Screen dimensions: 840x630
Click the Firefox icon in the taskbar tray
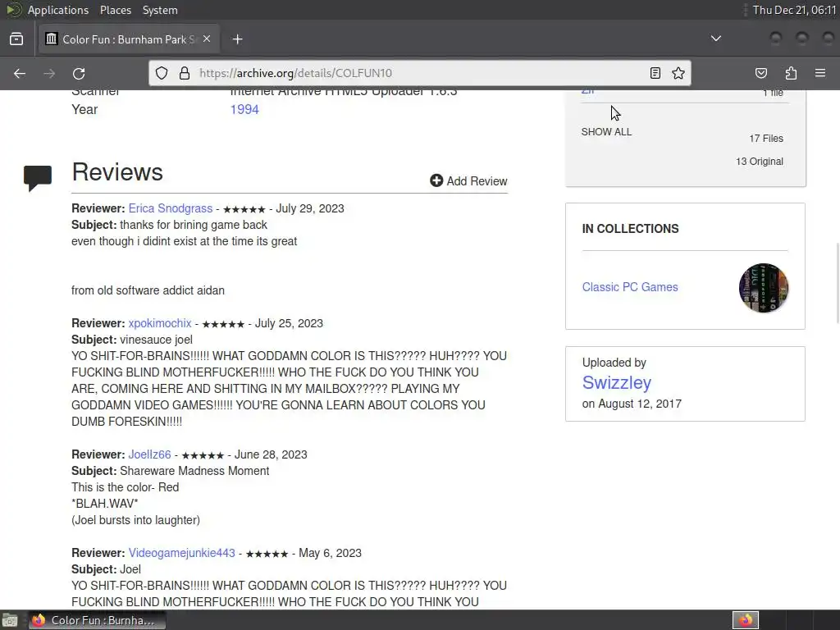[745, 620]
